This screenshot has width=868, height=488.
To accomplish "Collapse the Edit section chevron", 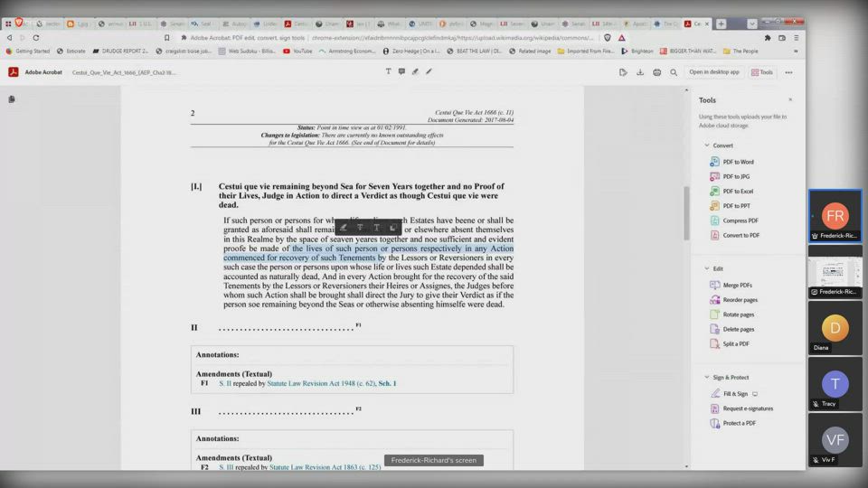I will (706, 268).
